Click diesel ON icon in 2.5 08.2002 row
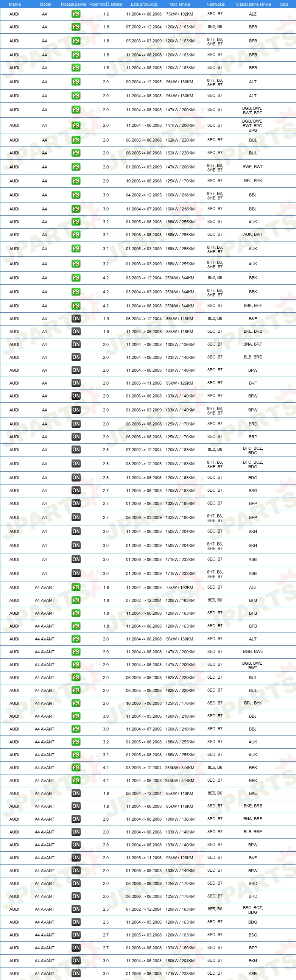The height and width of the screenshot is (980, 296). 76,464
